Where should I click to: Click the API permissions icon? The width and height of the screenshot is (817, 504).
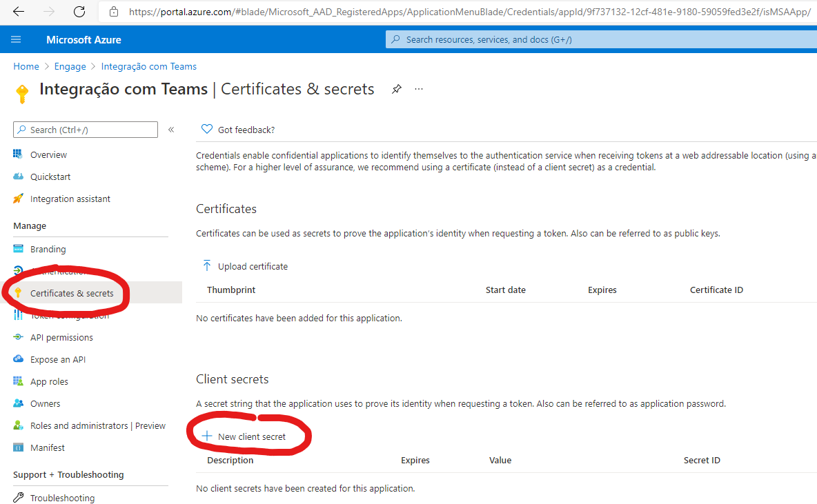pos(18,337)
